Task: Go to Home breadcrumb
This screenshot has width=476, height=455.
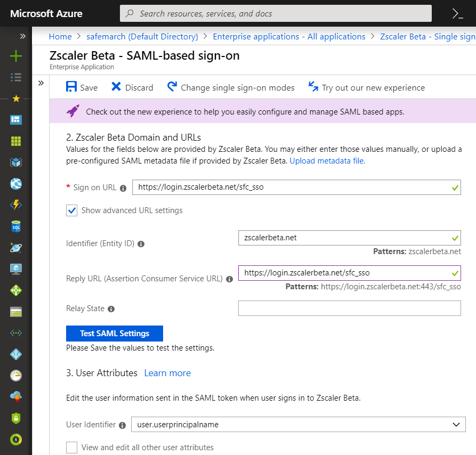Action: pos(60,37)
